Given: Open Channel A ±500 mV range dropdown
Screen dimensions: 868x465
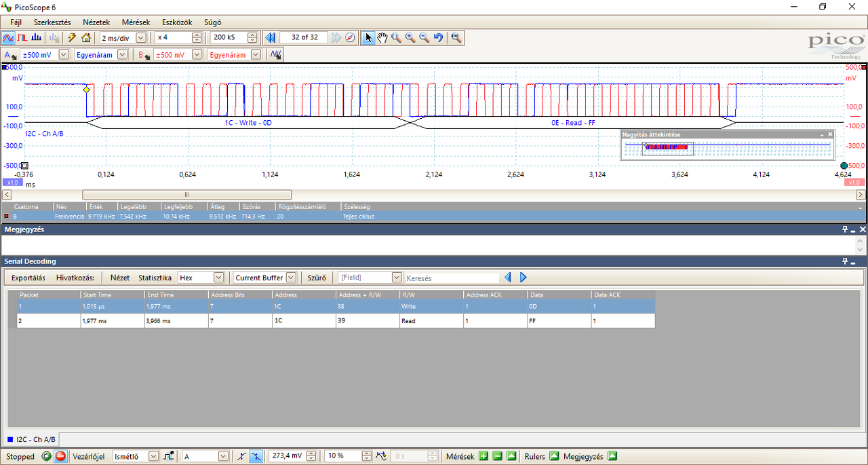Looking at the screenshot, I should pos(64,55).
